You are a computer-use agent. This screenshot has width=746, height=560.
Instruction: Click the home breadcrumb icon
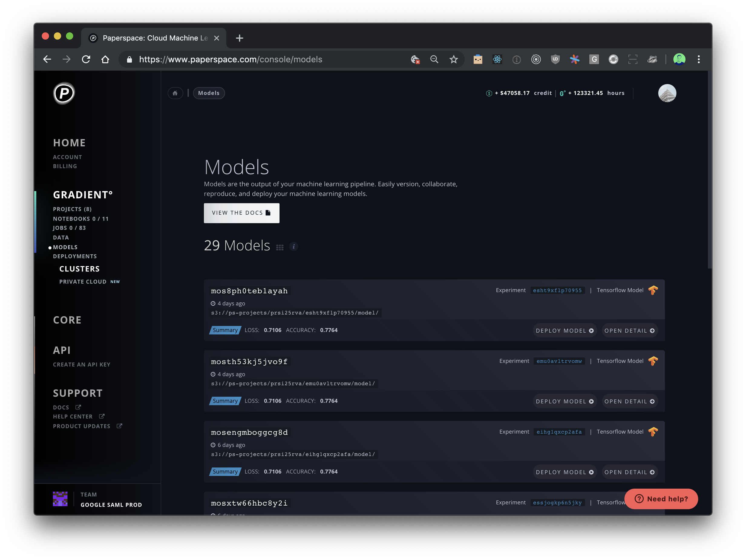(175, 93)
